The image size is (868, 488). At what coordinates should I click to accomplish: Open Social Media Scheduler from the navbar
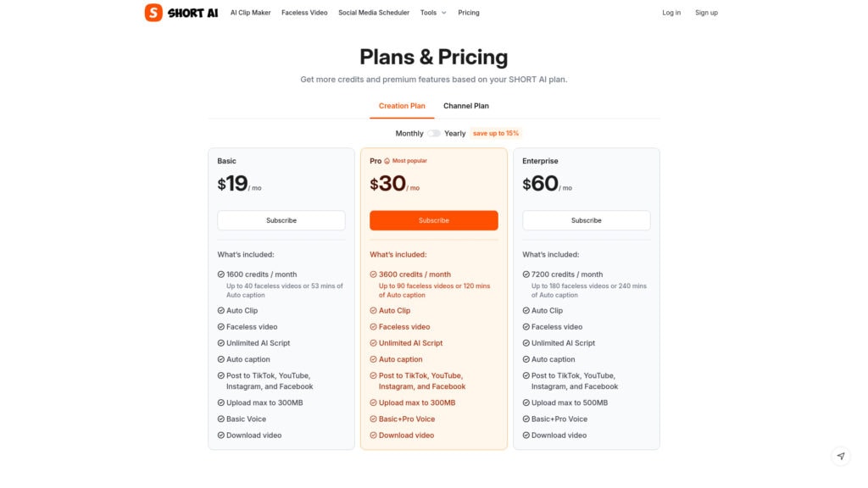pos(374,13)
